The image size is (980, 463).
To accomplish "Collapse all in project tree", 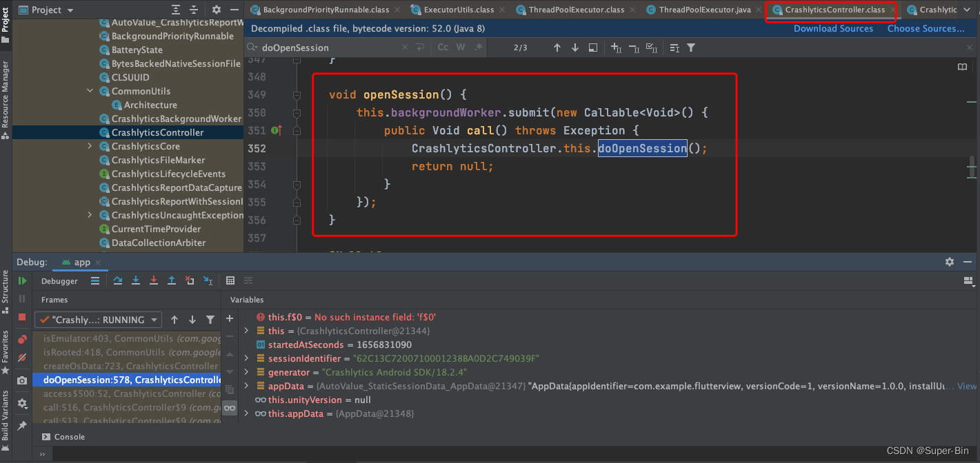I will point(195,10).
